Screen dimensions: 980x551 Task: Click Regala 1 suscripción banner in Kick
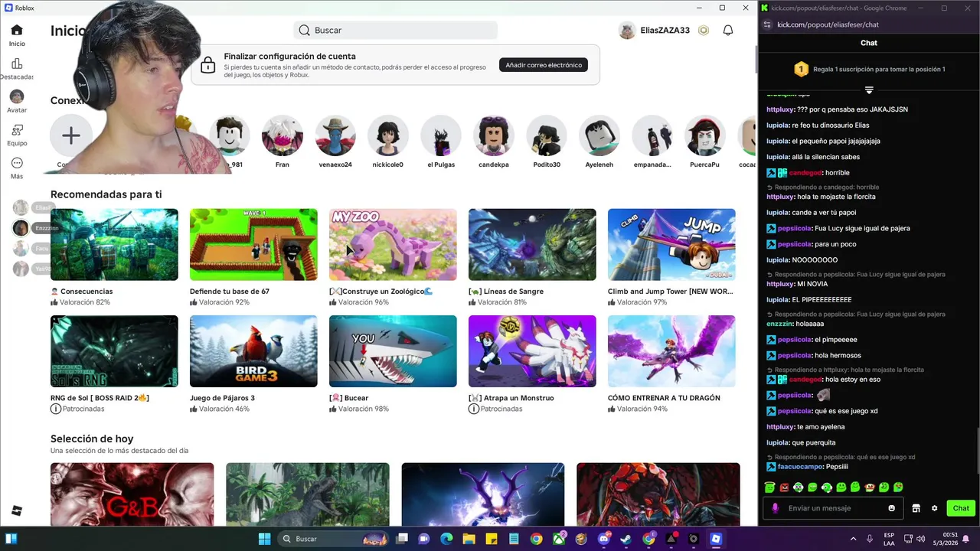[869, 69]
